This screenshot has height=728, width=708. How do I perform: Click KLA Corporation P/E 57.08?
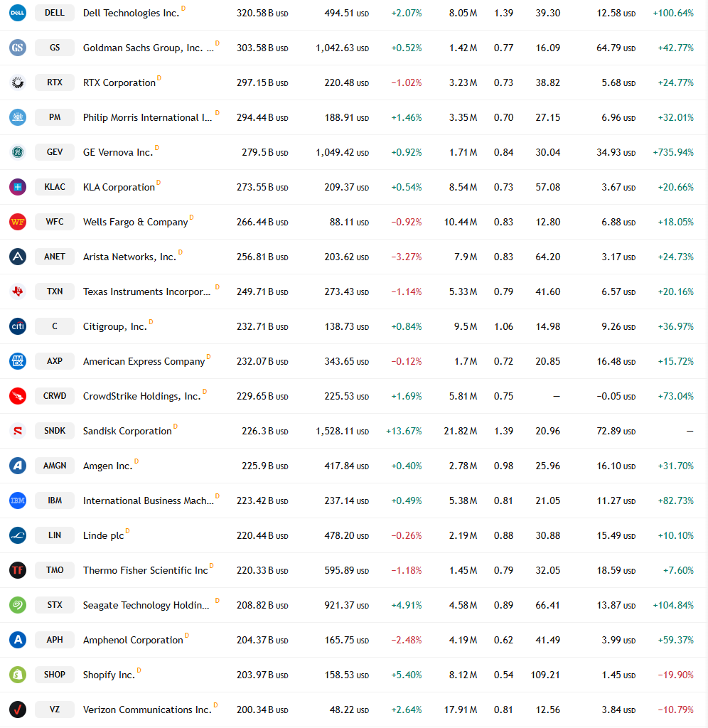click(548, 187)
